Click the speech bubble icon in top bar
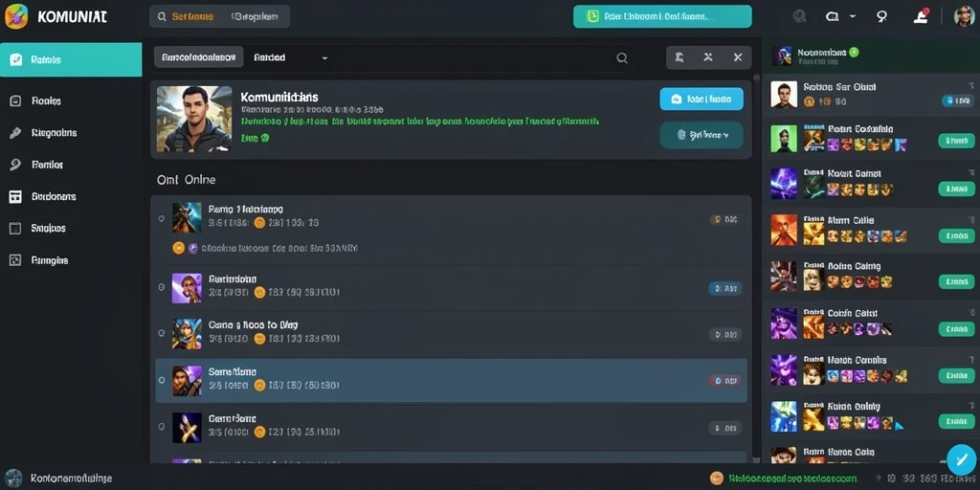 [x=833, y=17]
